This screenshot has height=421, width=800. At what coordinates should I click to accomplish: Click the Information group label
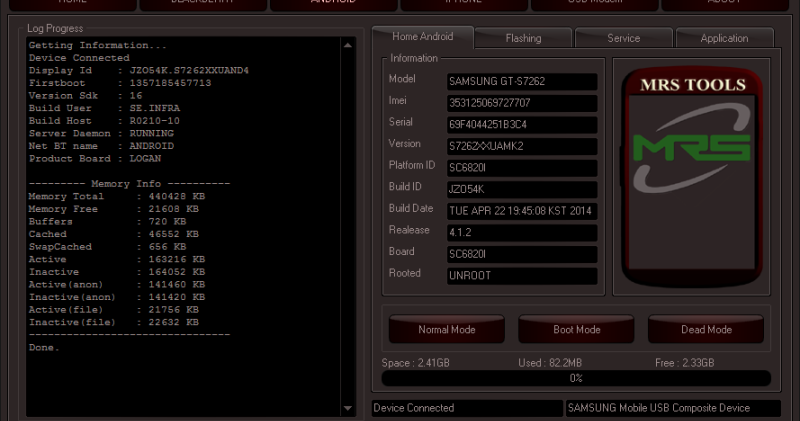pyautogui.click(x=414, y=58)
